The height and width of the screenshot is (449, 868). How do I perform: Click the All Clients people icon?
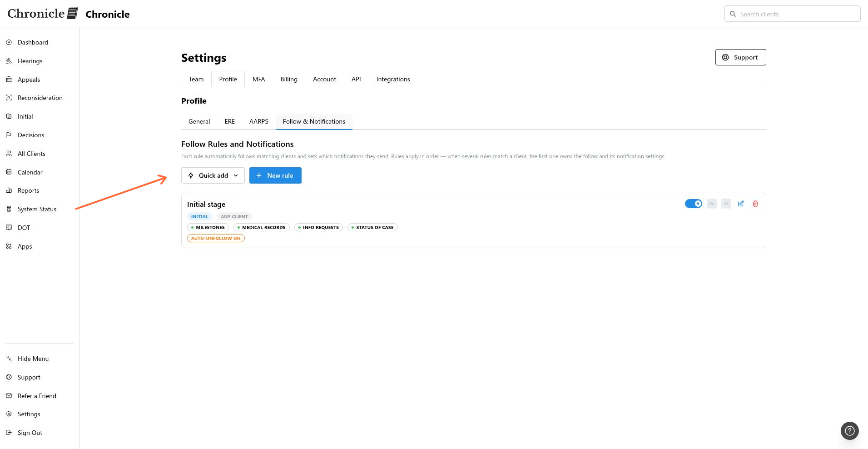[9, 154]
